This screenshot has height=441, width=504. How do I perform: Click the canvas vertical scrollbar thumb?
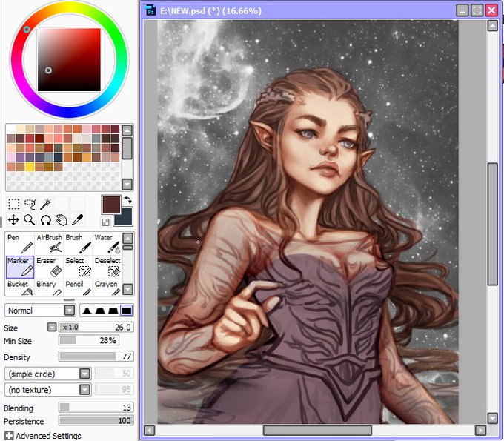492,224
